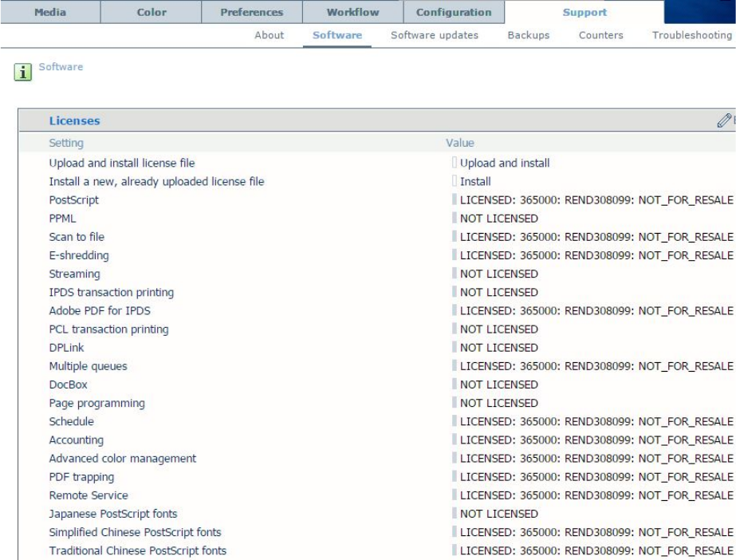This screenshot has width=736, height=560.
Task: Select Install a new, already uploaded license file
Action: pyautogui.click(x=156, y=181)
